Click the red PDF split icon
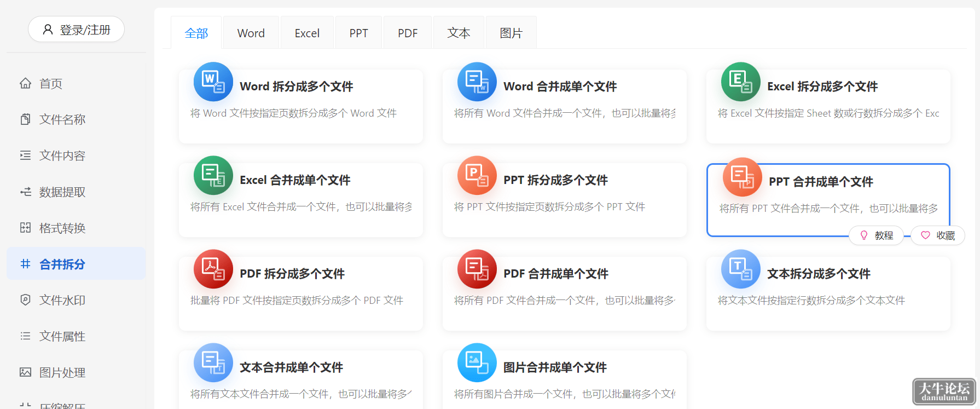The height and width of the screenshot is (409, 980). click(213, 269)
